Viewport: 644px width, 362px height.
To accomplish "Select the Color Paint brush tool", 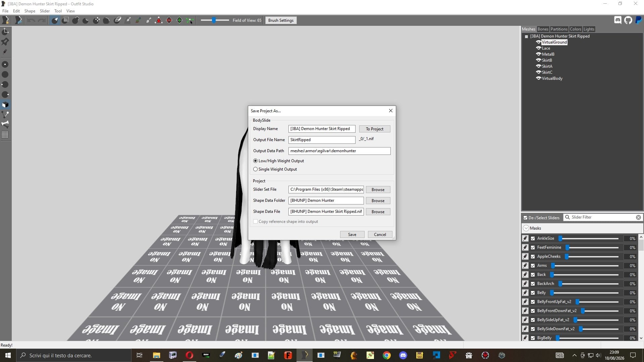I will tap(138, 20).
